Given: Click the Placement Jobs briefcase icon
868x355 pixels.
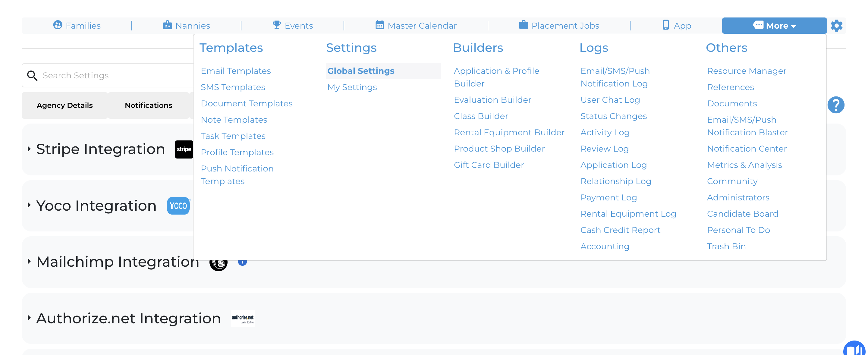Looking at the screenshot, I should [x=523, y=25].
